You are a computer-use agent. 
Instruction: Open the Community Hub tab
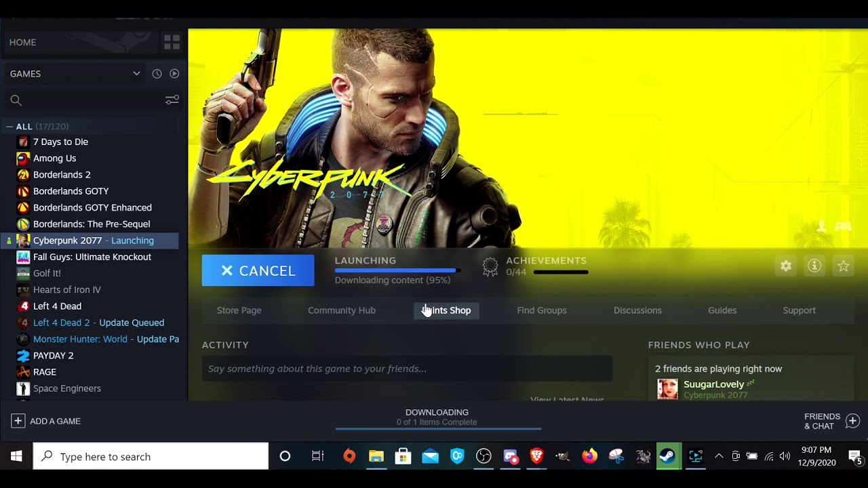pos(342,310)
